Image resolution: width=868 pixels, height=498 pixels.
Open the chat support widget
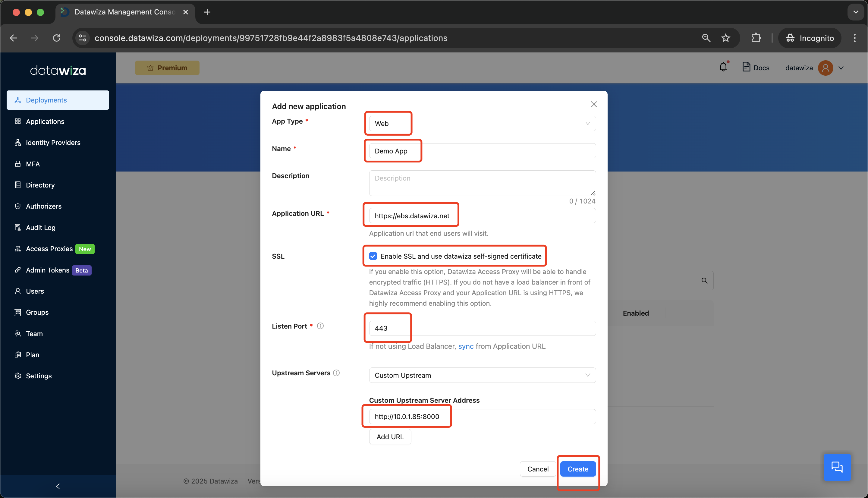click(837, 467)
